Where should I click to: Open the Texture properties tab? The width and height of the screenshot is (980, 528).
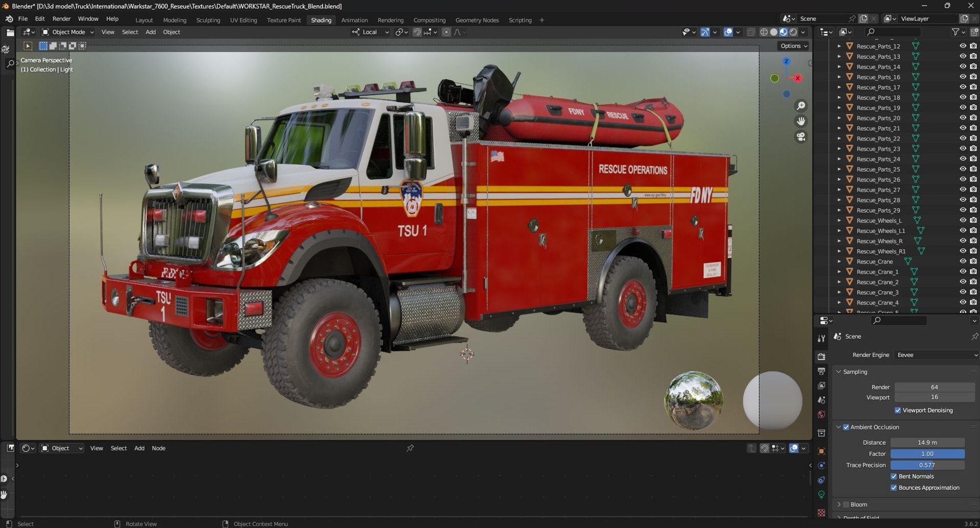pos(821,512)
